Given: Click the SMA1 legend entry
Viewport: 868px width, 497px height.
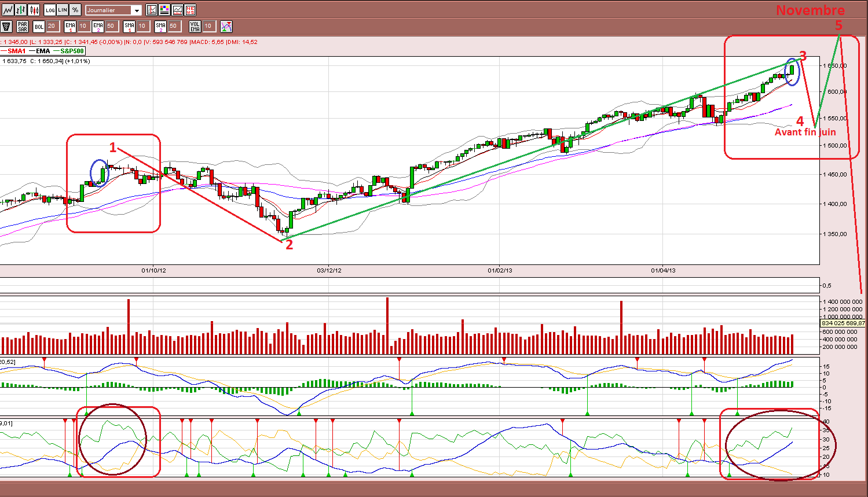Looking at the screenshot, I should [x=13, y=51].
